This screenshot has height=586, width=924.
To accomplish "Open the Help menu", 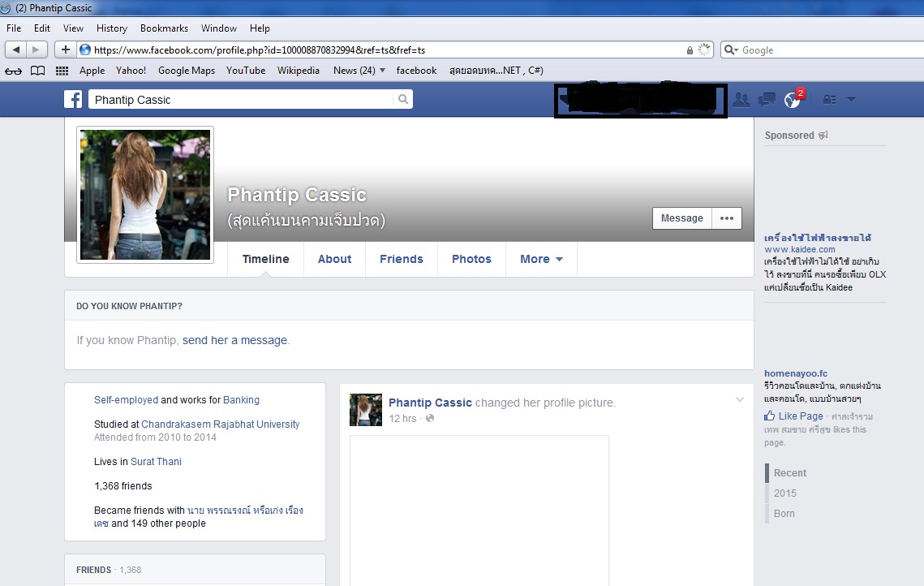I will click(260, 28).
